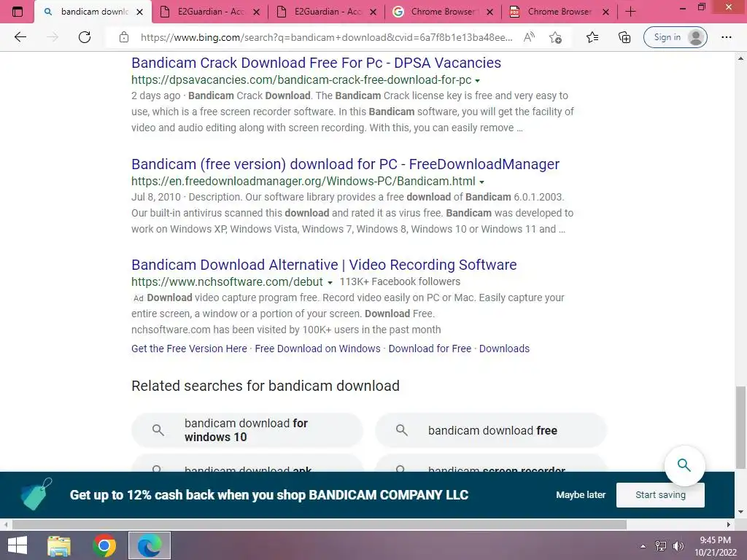747x560 pixels.
Task: Open the clock showing 9:45 PM
Action: pyautogui.click(x=715, y=546)
